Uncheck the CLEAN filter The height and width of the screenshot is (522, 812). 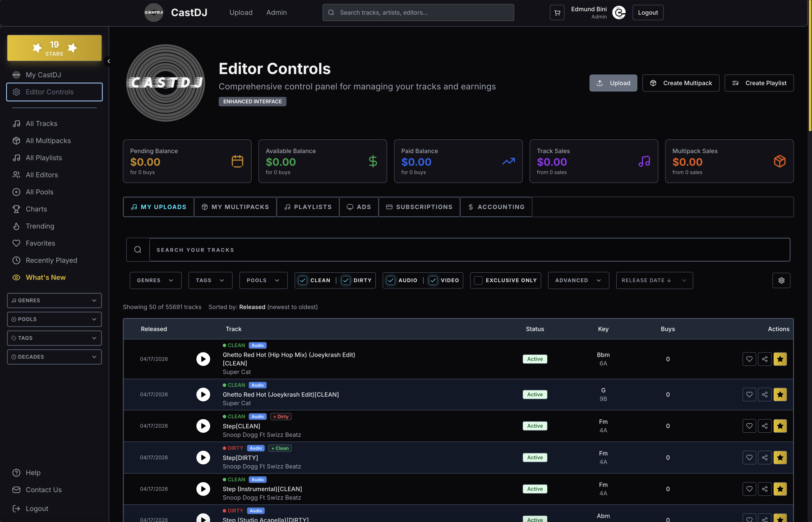pos(302,280)
